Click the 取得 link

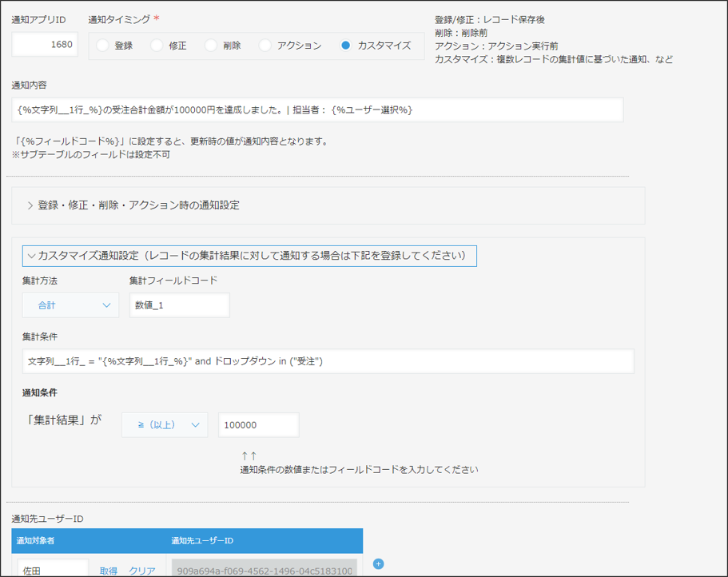(109, 571)
